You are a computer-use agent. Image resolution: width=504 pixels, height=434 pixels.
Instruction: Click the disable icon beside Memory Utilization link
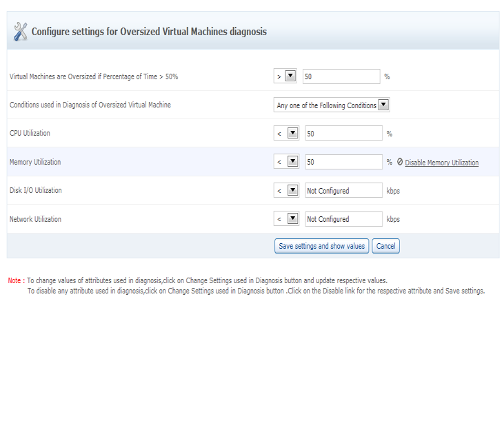[399, 162]
